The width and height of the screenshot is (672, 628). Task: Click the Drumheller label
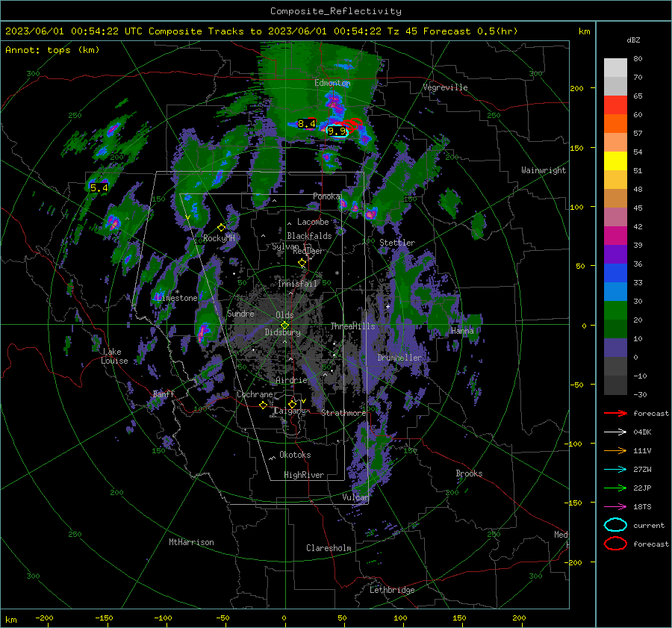pyautogui.click(x=399, y=357)
